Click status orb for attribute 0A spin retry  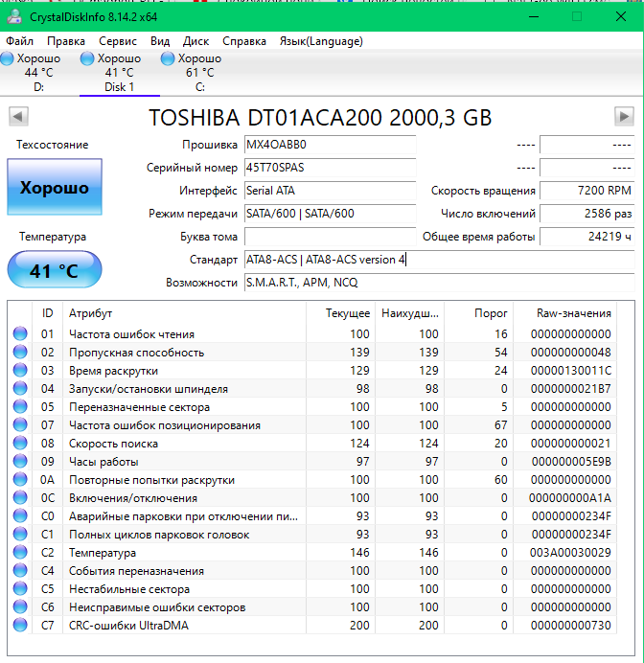(x=20, y=479)
